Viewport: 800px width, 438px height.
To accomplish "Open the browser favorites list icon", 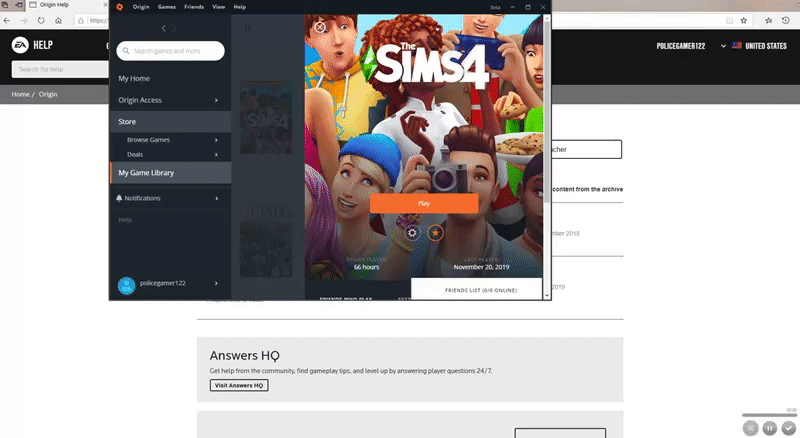I will [768, 20].
